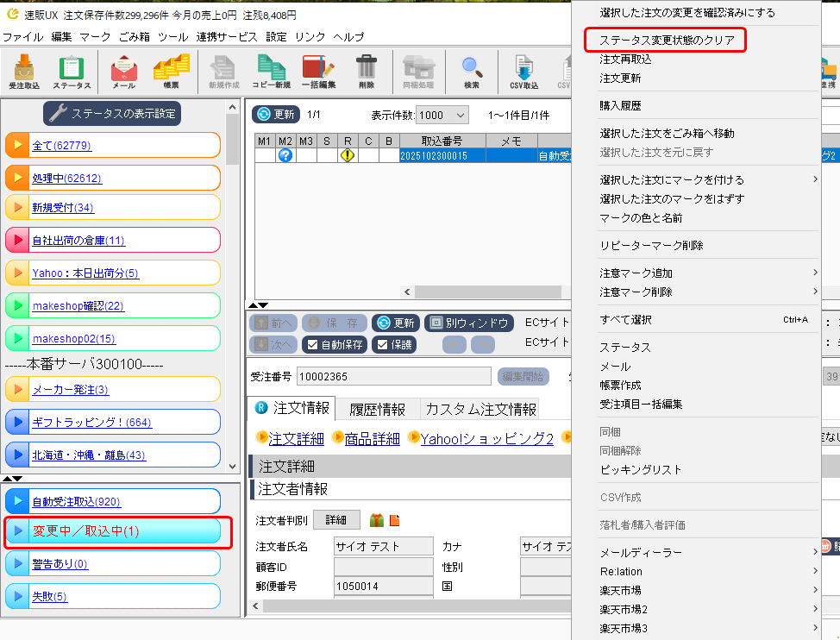The height and width of the screenshot is (640, 840).
Task: Open 検索 magnifying glass search tool
Action: click(472, 72)
